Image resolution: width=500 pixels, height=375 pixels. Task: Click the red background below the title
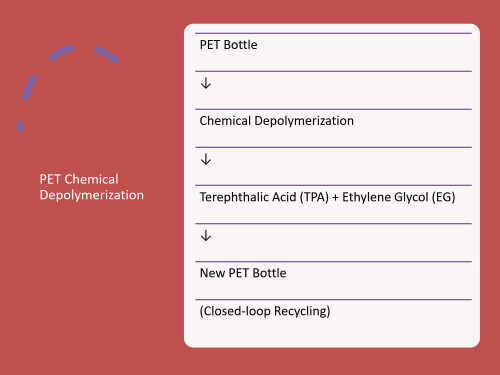[x=92, y=283]
